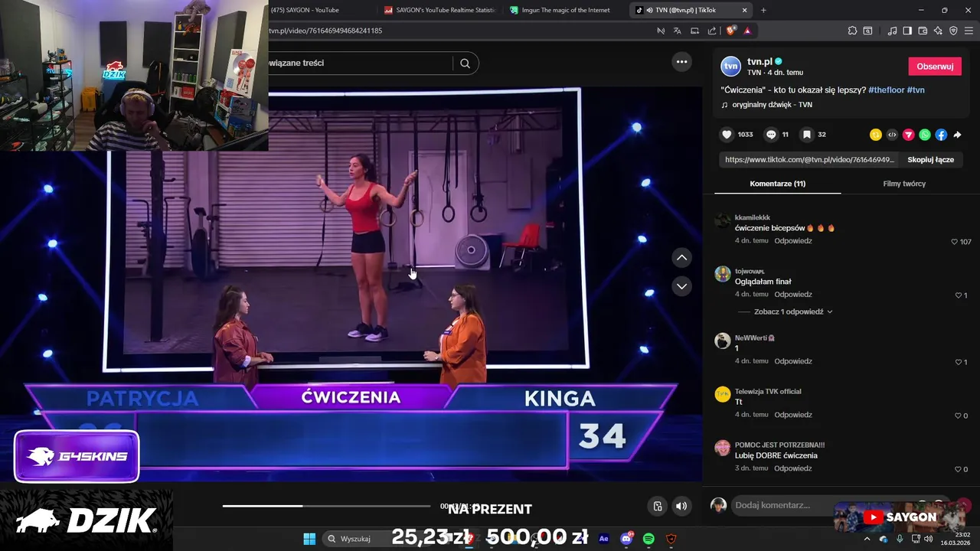Screen dimensions: 980x551
Task: Click the browser address bar
Action: click(459, 31)
